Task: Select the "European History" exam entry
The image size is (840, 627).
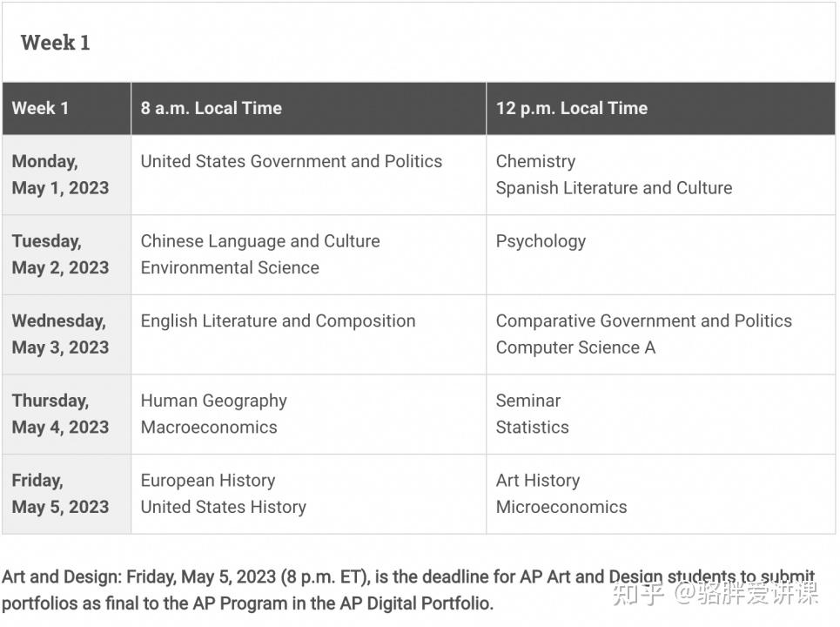Action: point(208,480)
